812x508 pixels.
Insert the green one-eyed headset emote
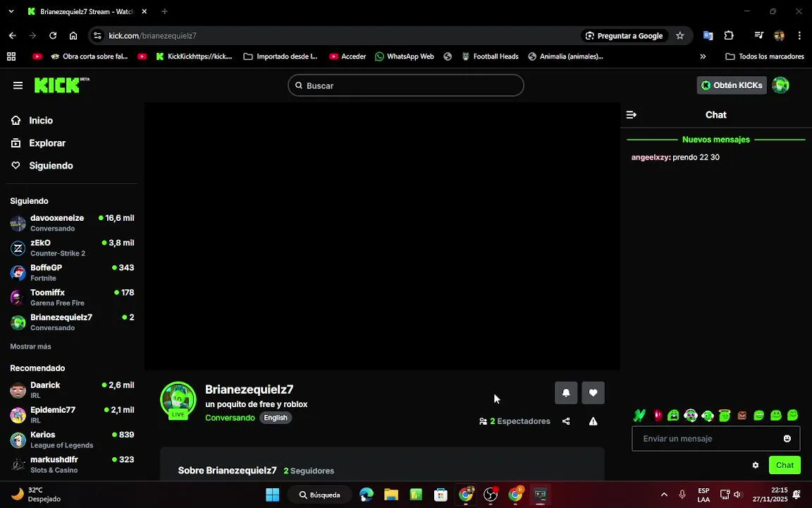pos(708,415)
